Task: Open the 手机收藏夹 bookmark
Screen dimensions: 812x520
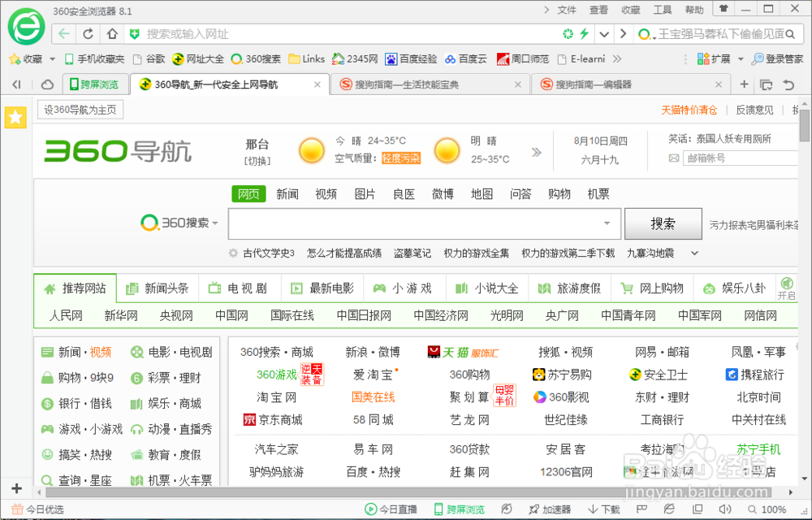Action: (x=94, y=59)
